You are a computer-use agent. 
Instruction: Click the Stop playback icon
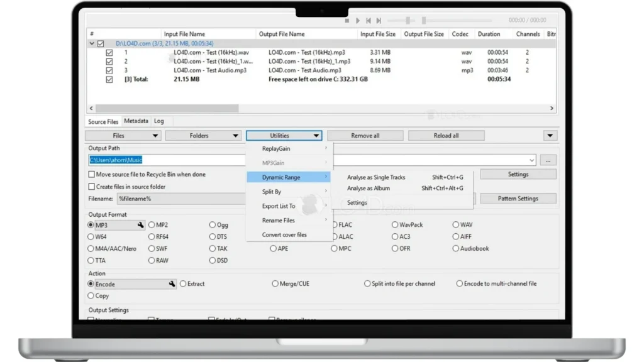[x=347, y=21]
